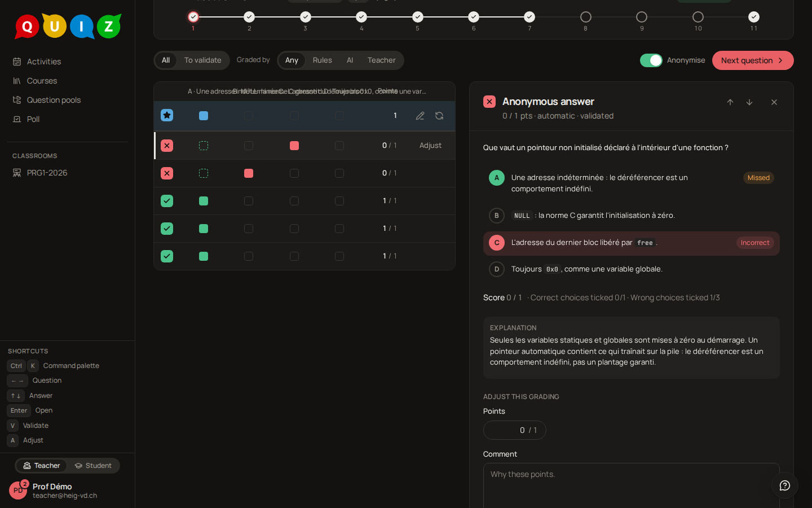Filter graded by AI
812x508 pixels.
click(x=350, y=60)
